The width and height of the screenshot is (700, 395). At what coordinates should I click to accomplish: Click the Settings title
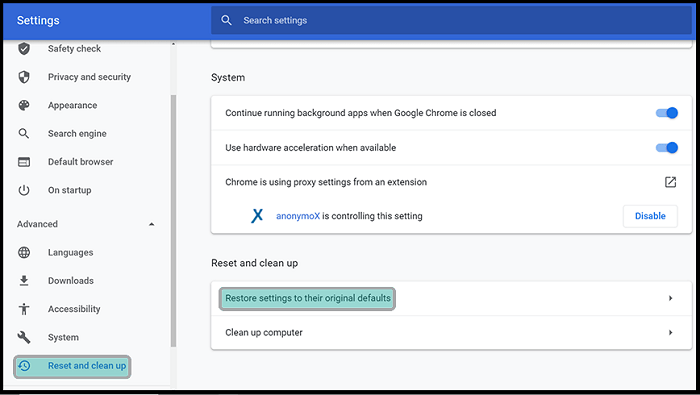(x=38, y=21)
